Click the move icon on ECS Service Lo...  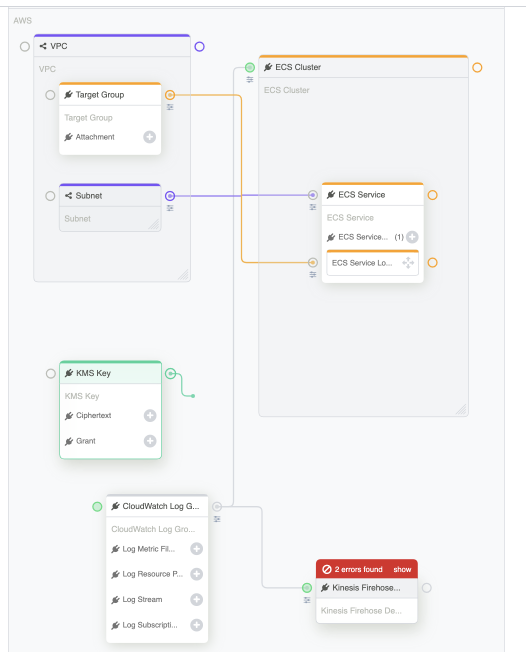(408, 263)
